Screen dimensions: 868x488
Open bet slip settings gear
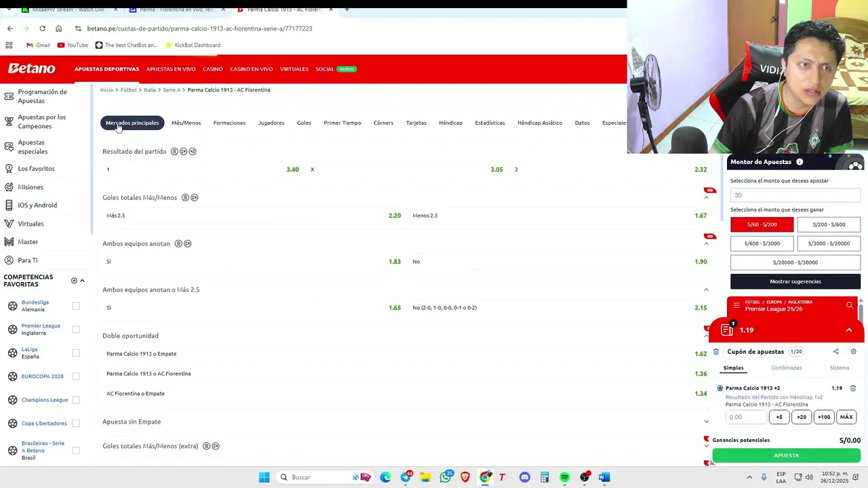tap(853, 352)
